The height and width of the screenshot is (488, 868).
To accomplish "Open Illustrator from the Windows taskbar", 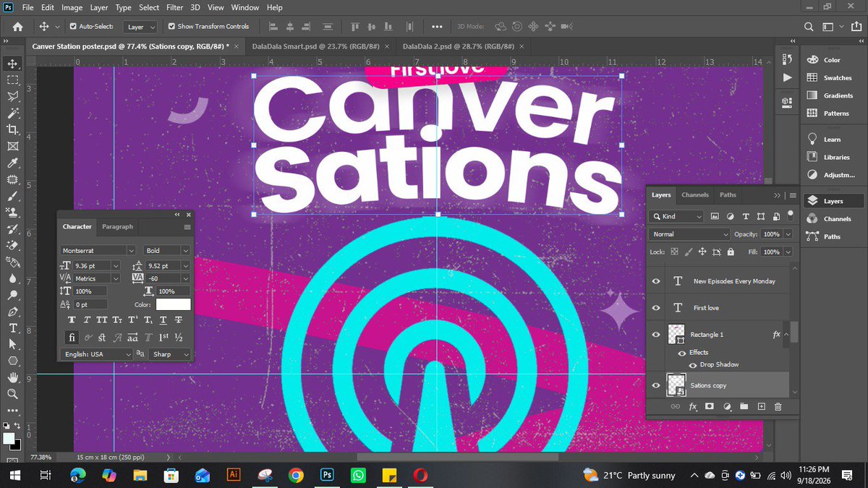I will [x=234, y=475].
